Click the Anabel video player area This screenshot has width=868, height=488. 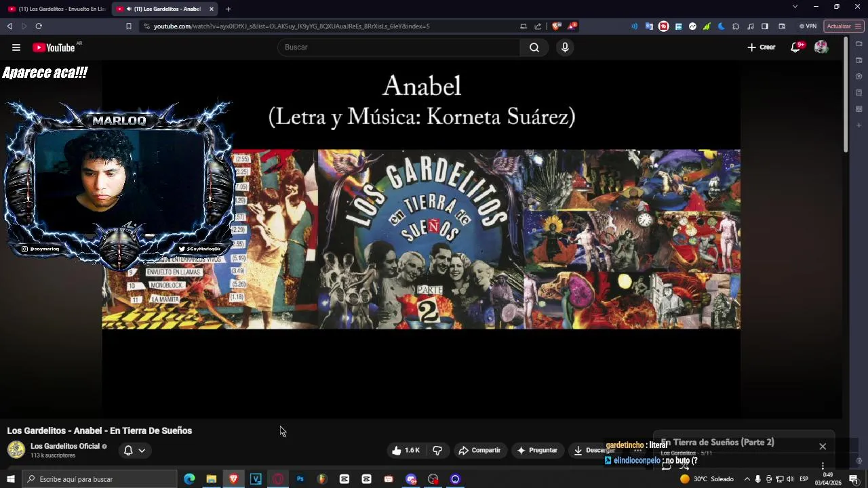[x=420, y=239]
